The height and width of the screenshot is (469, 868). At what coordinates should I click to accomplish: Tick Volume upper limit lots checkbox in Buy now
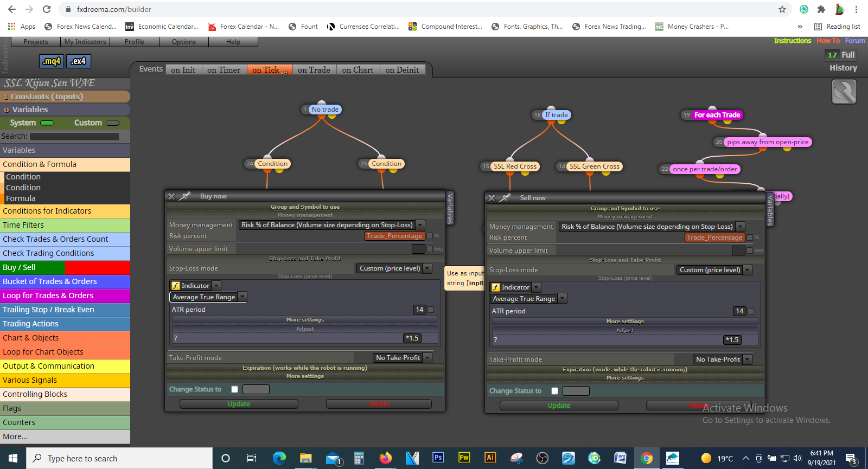[x=430, y=249]
